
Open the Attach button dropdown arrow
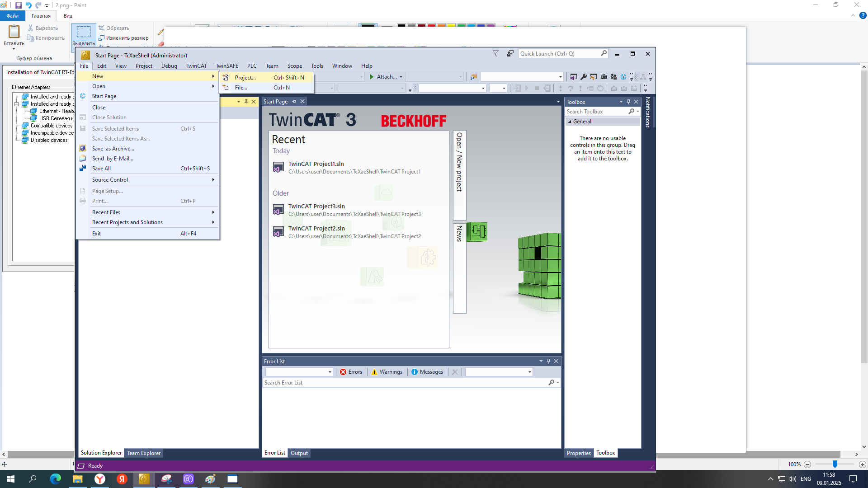pyautogui.click(x=401, y=77)
